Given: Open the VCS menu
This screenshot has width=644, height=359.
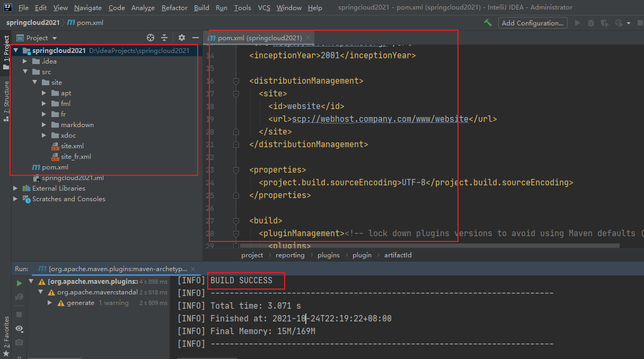Looking at the screenshot, I should pyautogui.click(x=264, y=7).
